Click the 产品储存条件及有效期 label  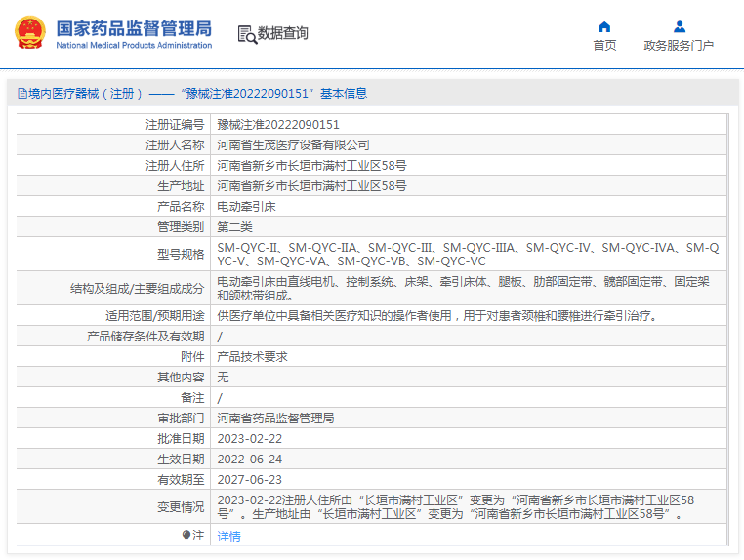coord(145,337)
